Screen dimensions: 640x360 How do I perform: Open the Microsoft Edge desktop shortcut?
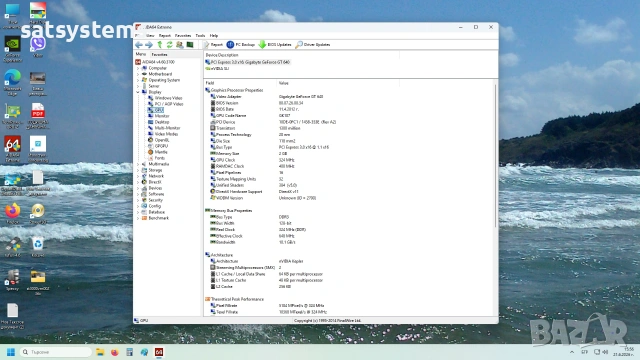click(x=13, y=82)
